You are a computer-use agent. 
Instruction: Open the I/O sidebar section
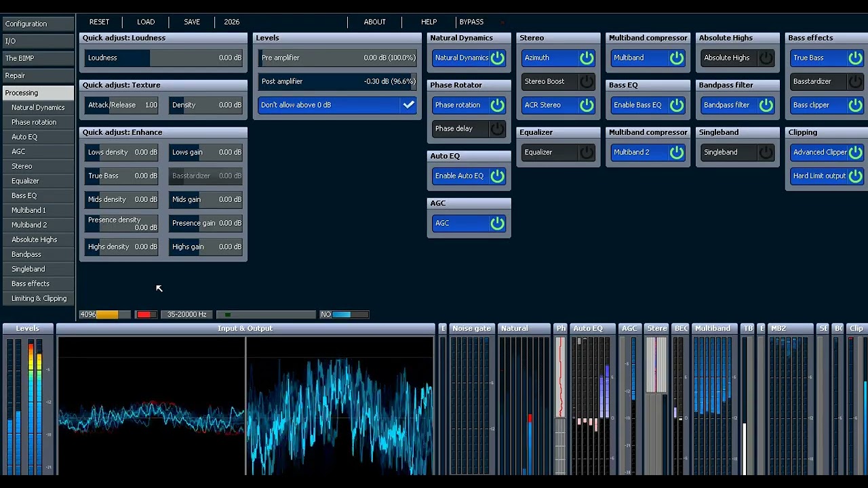coord(37,41)
